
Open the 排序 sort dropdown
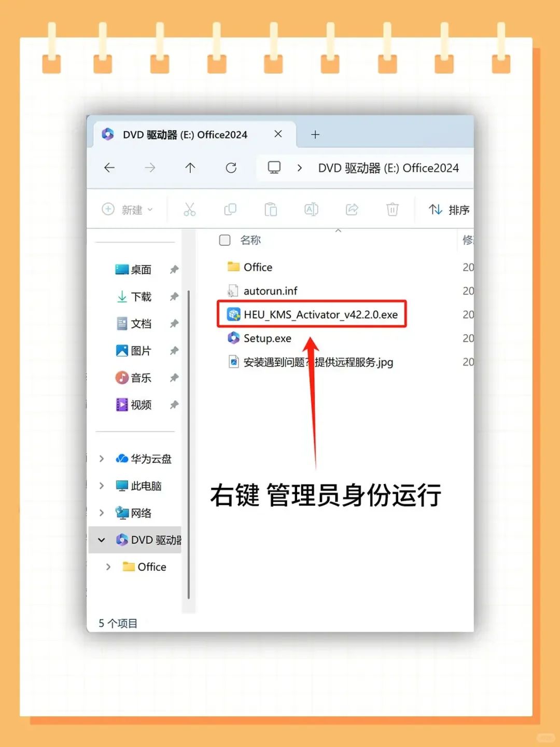click(x=449, y=209)
